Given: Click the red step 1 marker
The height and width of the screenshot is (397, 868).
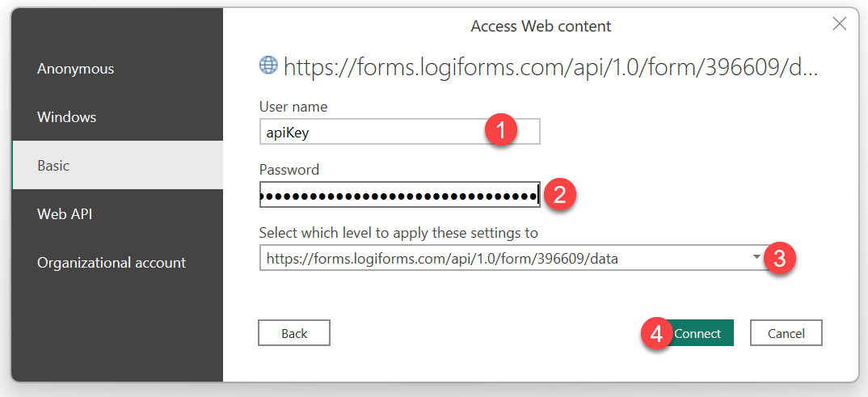Looking at the screenshot, I should coord(501,131).
